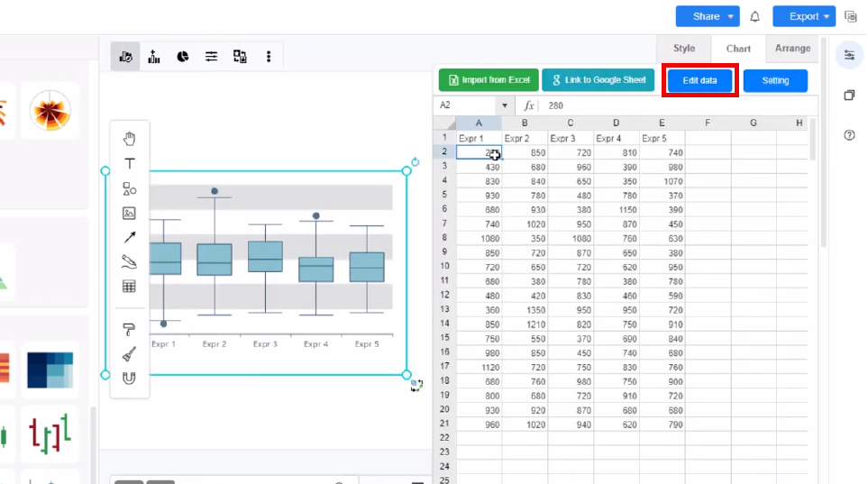Click the chart swap icon below selection

coord(416,386)
